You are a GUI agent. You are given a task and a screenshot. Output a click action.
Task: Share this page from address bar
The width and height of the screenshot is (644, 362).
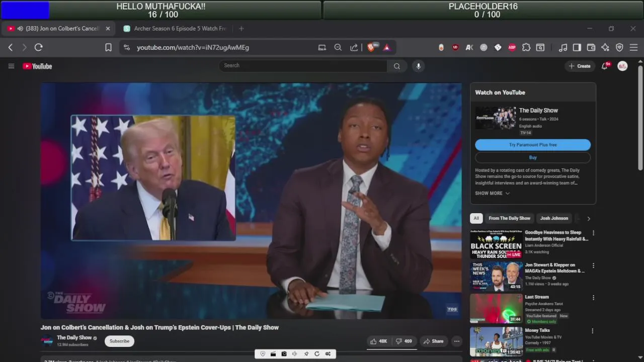tap(354, 47)
